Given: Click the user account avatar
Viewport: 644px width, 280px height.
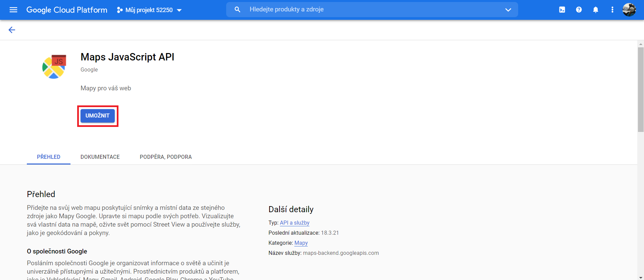Looking at the screenshot, I should coord(629,10).
